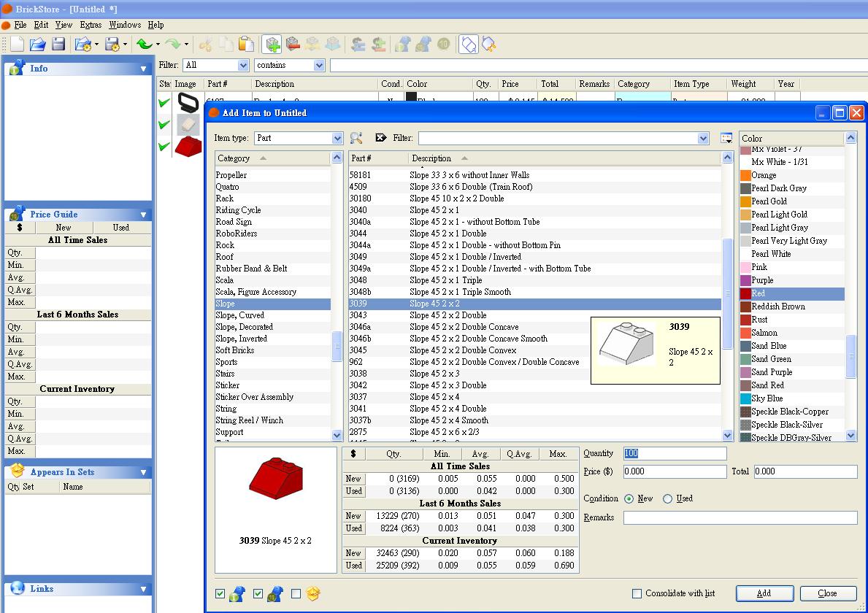Choose the Orange color swatch

(x=745, y=175)
